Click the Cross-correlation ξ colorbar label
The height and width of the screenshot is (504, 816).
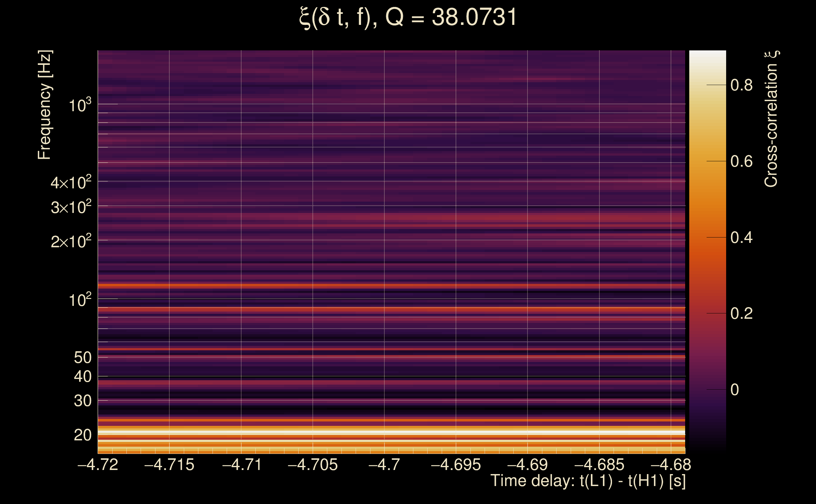[771, 119]
